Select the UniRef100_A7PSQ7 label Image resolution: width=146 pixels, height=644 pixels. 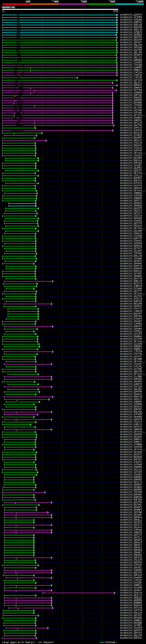pos(131,565)
